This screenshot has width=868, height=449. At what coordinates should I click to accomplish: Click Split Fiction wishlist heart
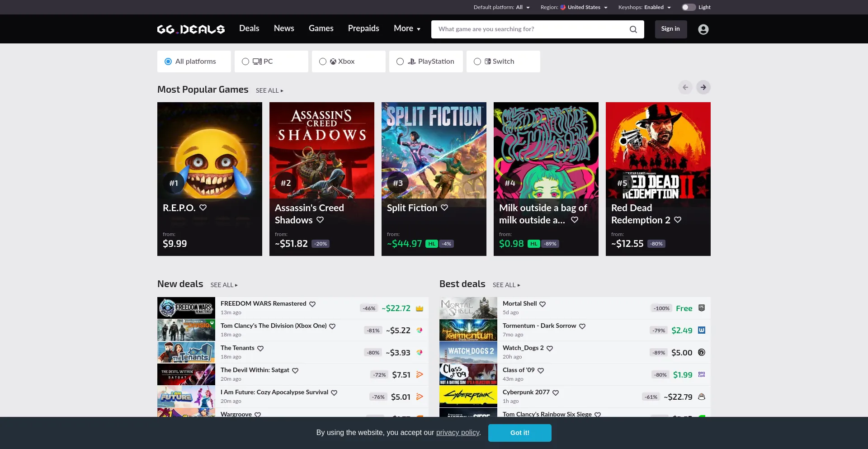[444, 208]
